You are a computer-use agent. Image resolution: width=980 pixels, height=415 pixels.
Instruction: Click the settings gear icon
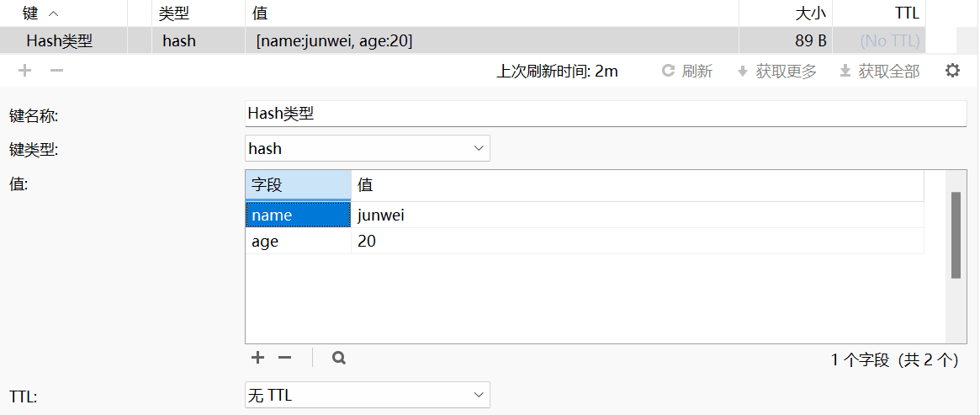952,72
